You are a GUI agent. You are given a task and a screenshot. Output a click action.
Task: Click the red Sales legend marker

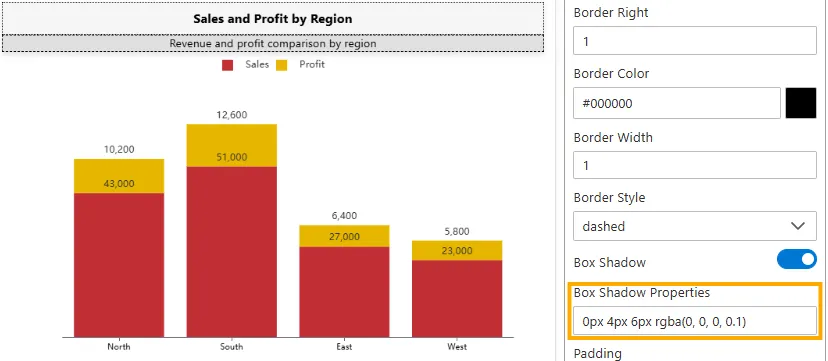click(228, 65)
